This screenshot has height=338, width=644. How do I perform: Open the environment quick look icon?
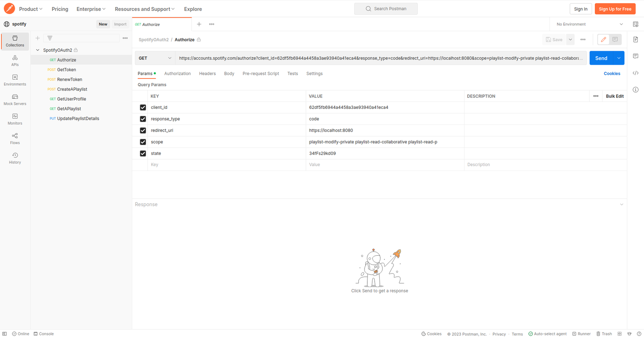pyautogui.click(x=636, y=24)
